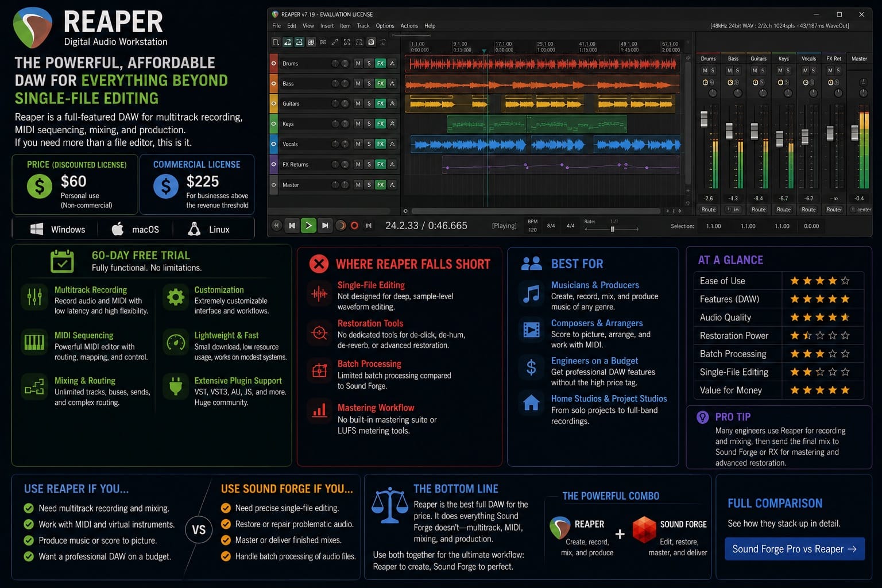Jump to project end with skip-forward button
Viewport: 882px width, 588px height.
[x=325, y=226]
